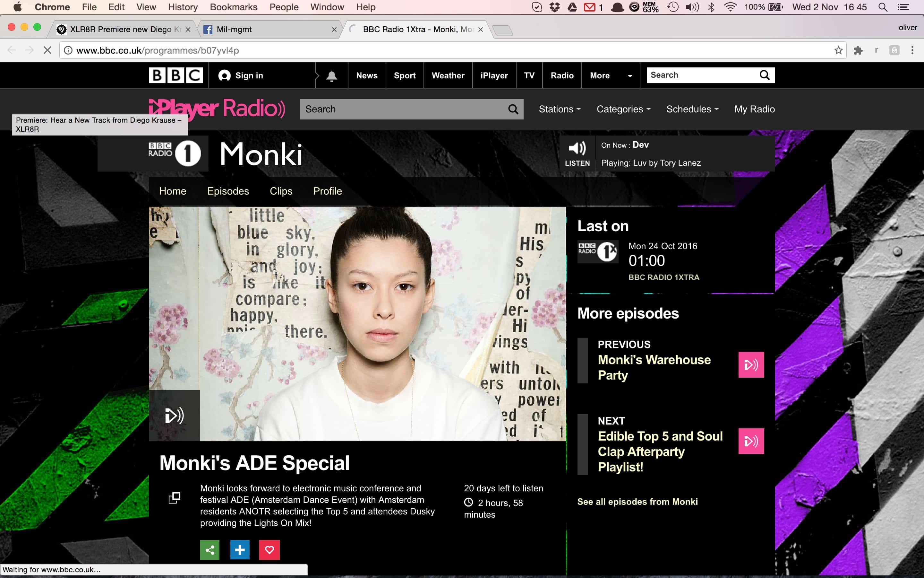This screenshot has width=924, height=578.
Task: Open the History menu in Chrome
Action: coord(183,7)
